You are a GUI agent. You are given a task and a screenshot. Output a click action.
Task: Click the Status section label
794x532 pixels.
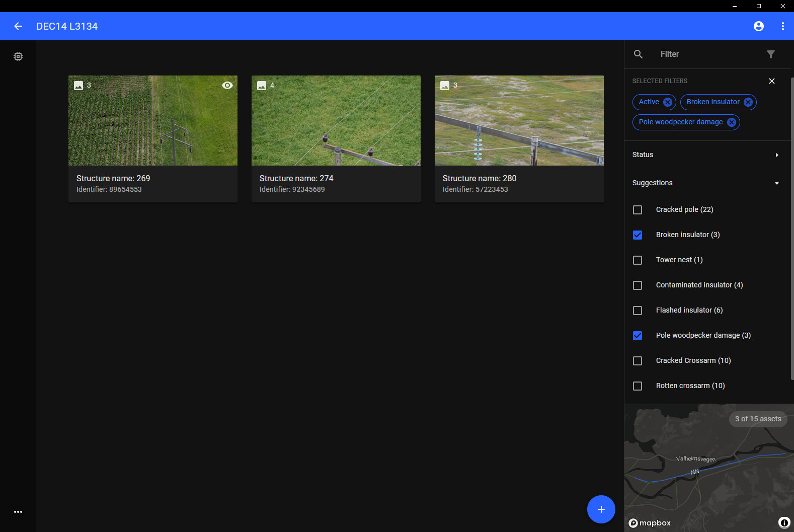pyautogui.click(x=643, y=155)
